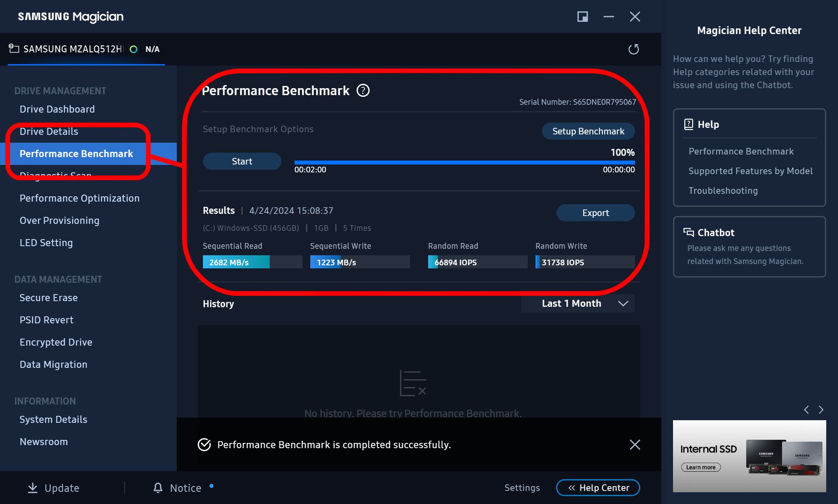Click the 1GB test size text
The height and width of the screenshot is (504, 838).
321,228
